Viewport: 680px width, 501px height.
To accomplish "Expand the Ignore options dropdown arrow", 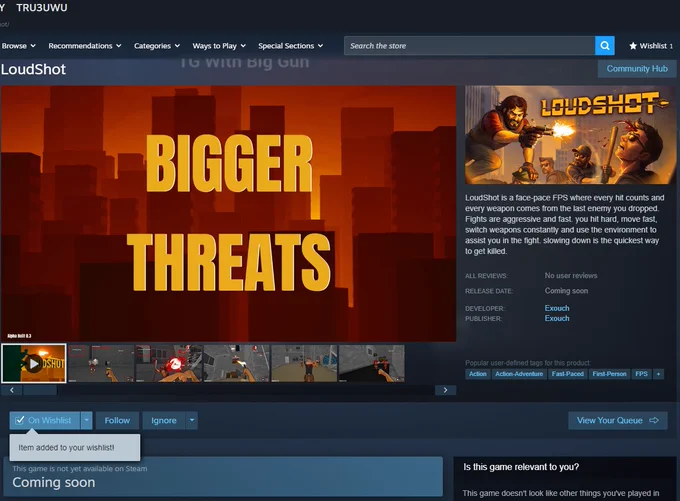I will click(x=192, y=420).
